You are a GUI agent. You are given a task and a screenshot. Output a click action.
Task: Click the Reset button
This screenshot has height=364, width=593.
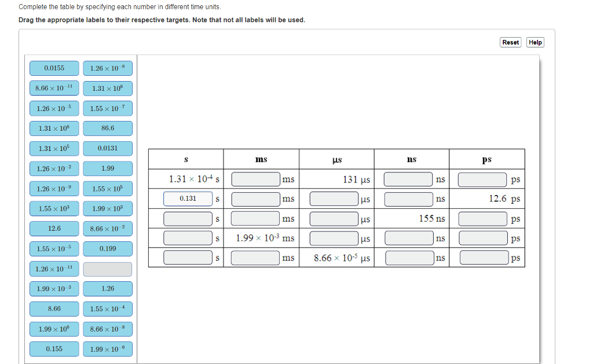coord(510,42)
